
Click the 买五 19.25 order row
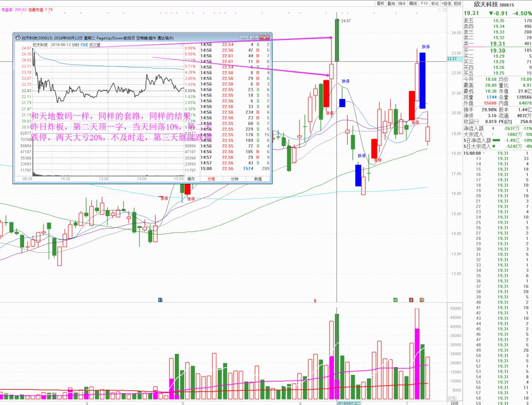498,73
